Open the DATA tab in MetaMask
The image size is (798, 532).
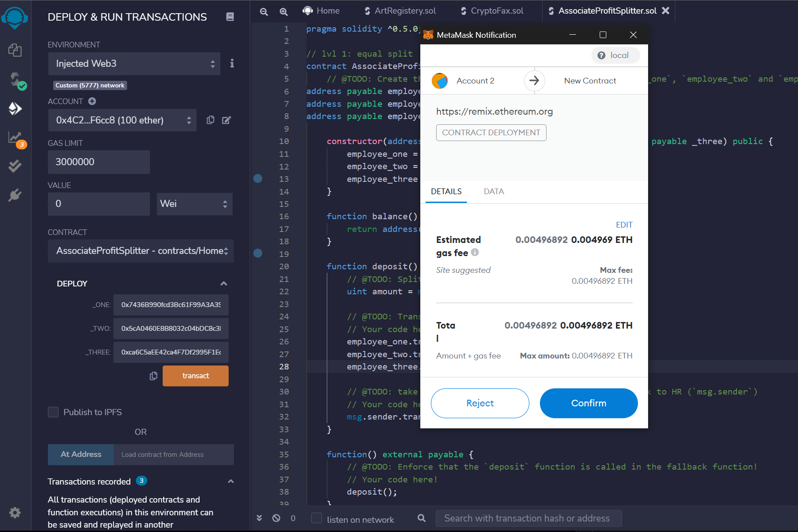point(494,192)
